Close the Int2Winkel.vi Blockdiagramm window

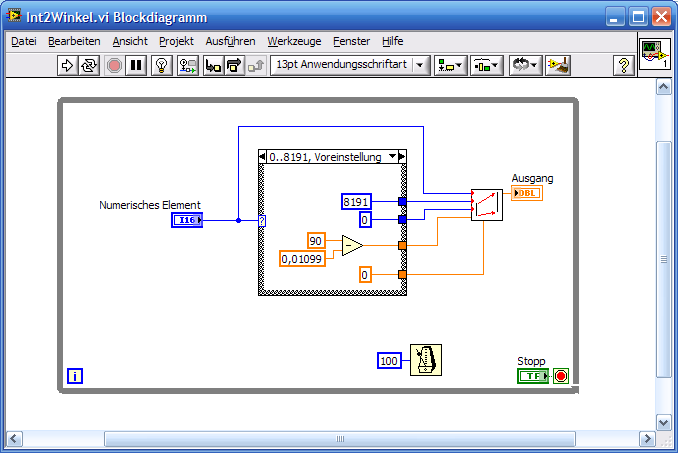tap(662, 17)
